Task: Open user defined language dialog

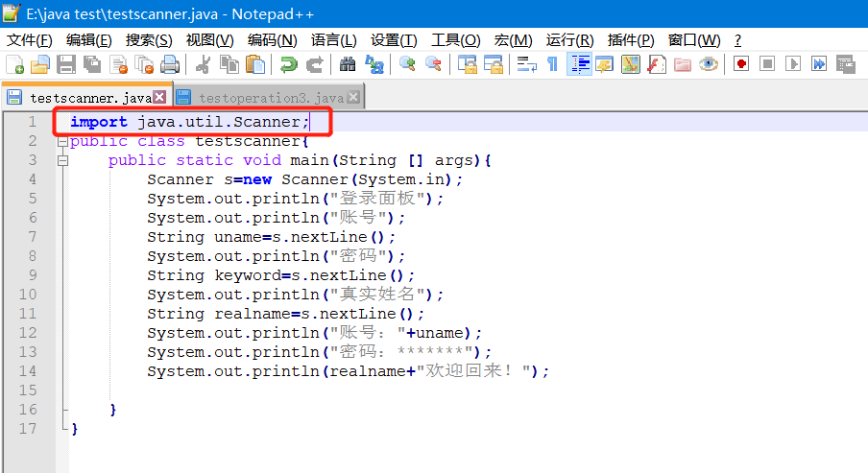Action: coord(605,64)
